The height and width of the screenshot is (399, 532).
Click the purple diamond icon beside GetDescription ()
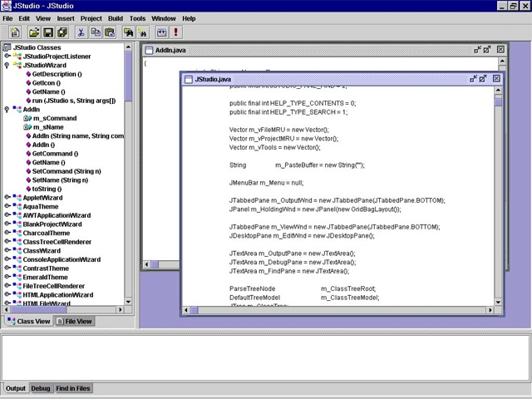point(28,74)
